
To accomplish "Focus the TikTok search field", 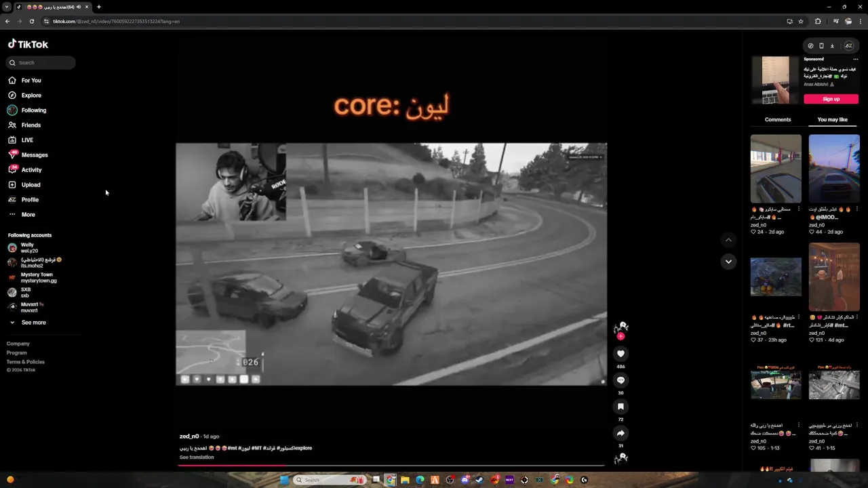I will pos(42,62).
